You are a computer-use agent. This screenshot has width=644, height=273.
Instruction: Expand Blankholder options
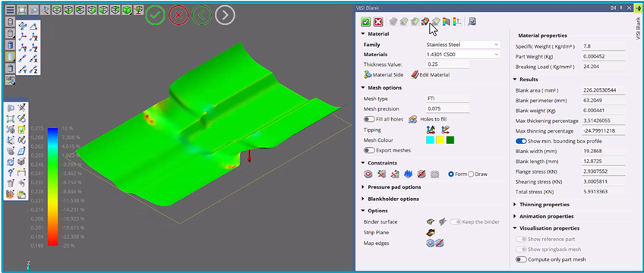click(363, 199)
